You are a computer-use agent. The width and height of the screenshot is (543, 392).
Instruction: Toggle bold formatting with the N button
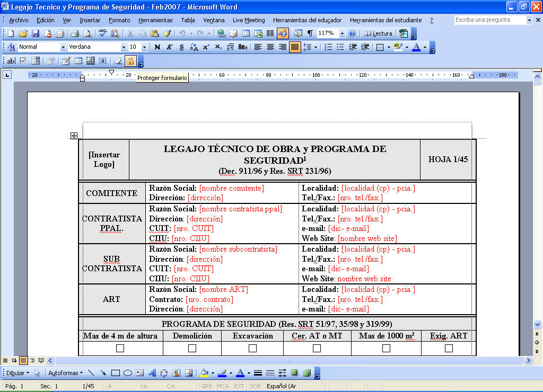pyautogui.click(x=157, y=47)
